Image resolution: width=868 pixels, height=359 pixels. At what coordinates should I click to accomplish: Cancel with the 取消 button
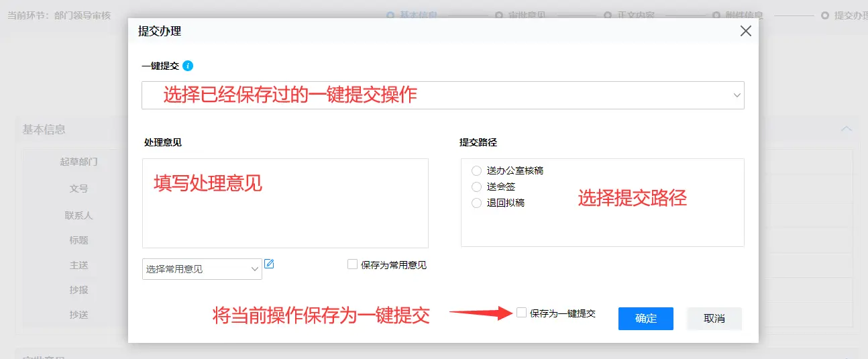(x=714, y=319)
